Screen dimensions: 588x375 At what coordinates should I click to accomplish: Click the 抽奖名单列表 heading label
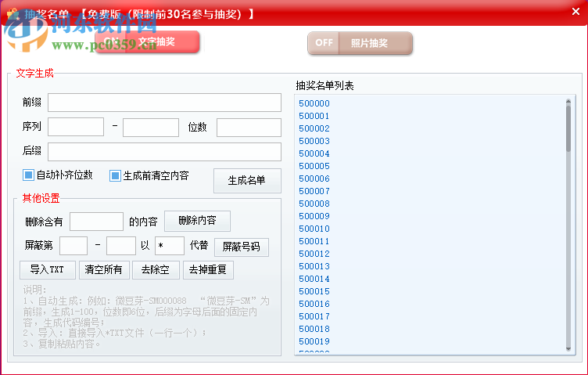pyautogui.click(x=324, y=85)
